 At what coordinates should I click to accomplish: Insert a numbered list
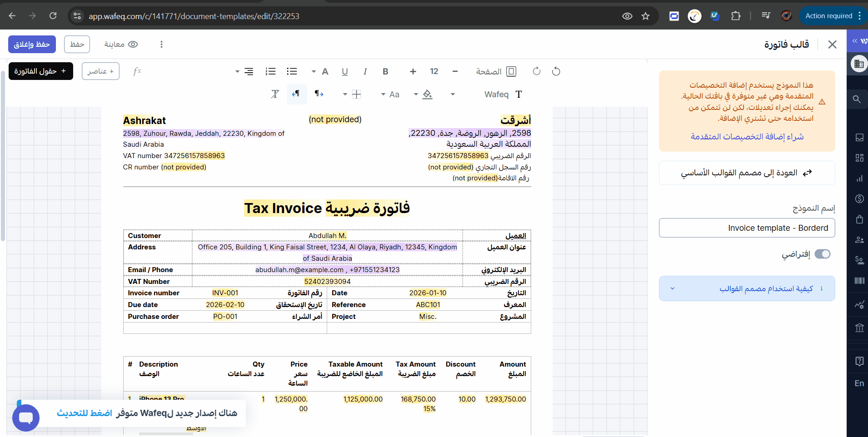271,71
